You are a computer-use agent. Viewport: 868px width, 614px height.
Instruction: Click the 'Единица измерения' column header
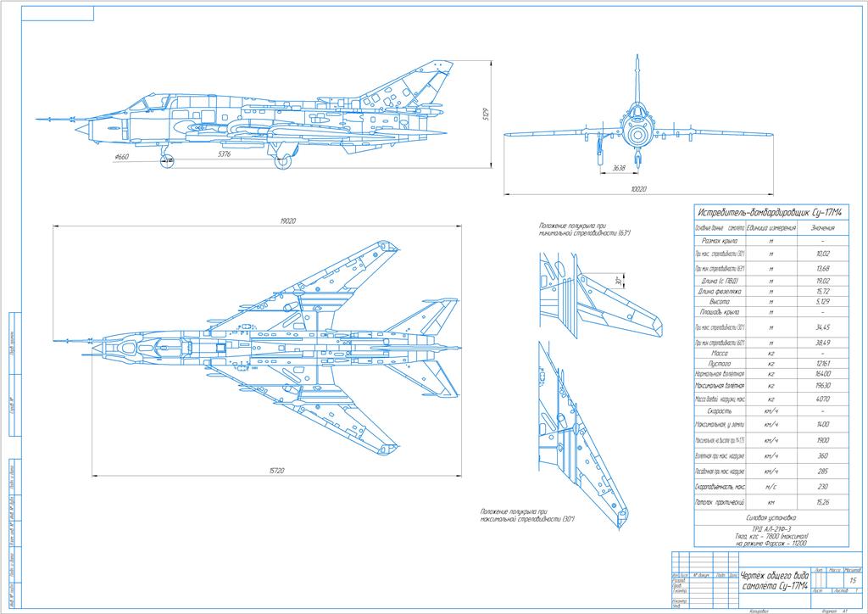pos(771,227)
